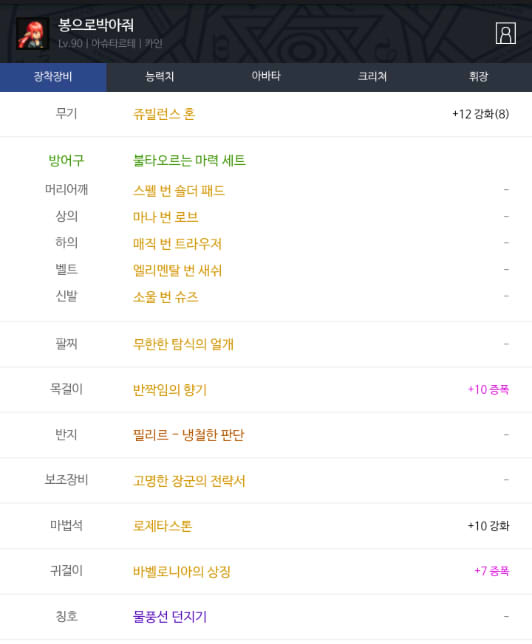532x644 pixels.
Task: Click ring item 필리르 - 냉철한 판단
Action: [x=189, y=435]
